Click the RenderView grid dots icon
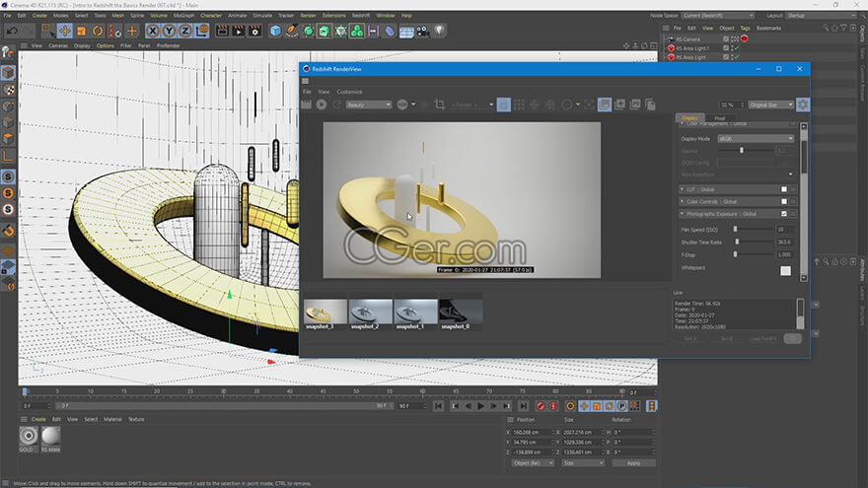This screenshot has width=868, height=488. click(519, 105)
